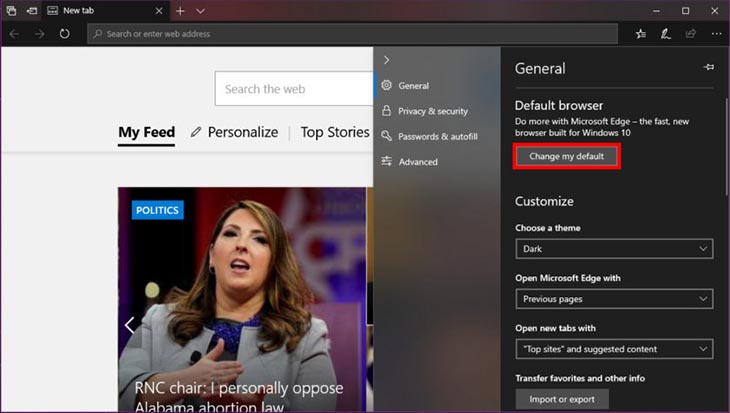Show tabs you've set aside
This screenshot has height=413, width=730.
pos(11,10)
